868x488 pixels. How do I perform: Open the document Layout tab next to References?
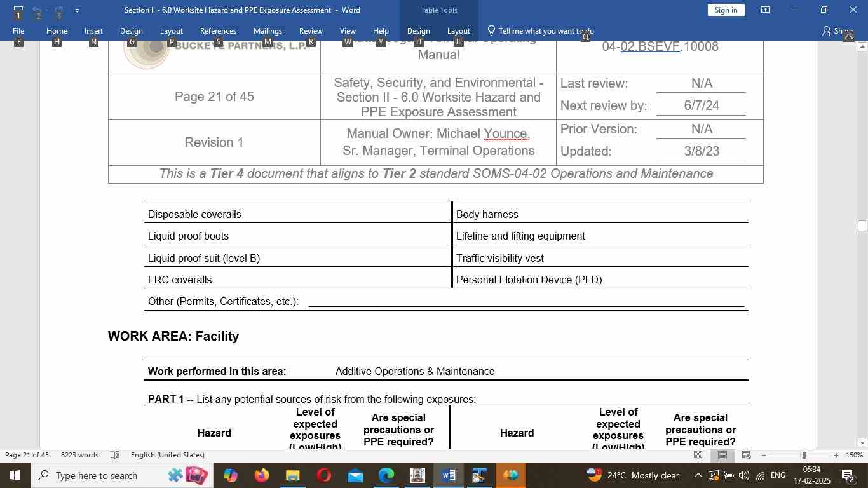click(171, 30)
